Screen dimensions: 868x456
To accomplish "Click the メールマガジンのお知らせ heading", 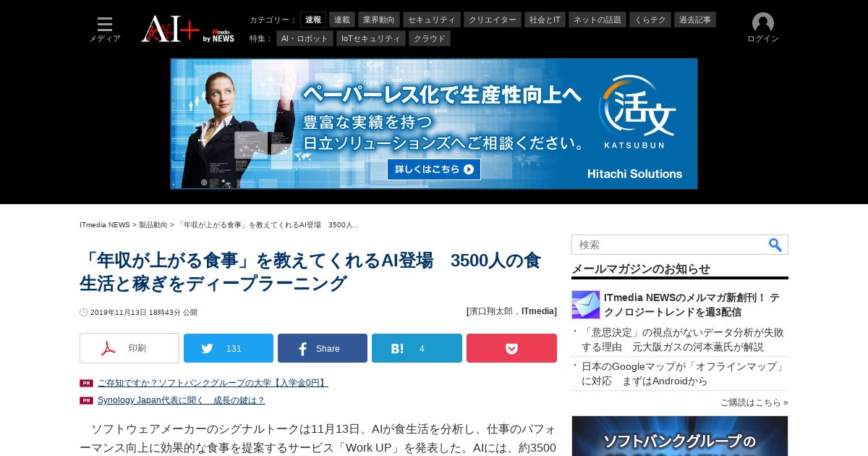I will tap(641, 269).
